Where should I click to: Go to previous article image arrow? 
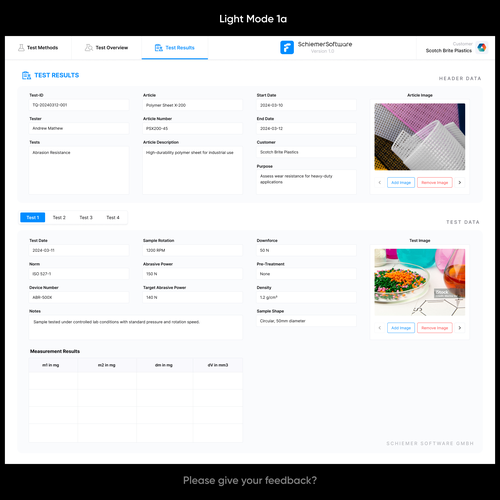(x=380, y=183)
